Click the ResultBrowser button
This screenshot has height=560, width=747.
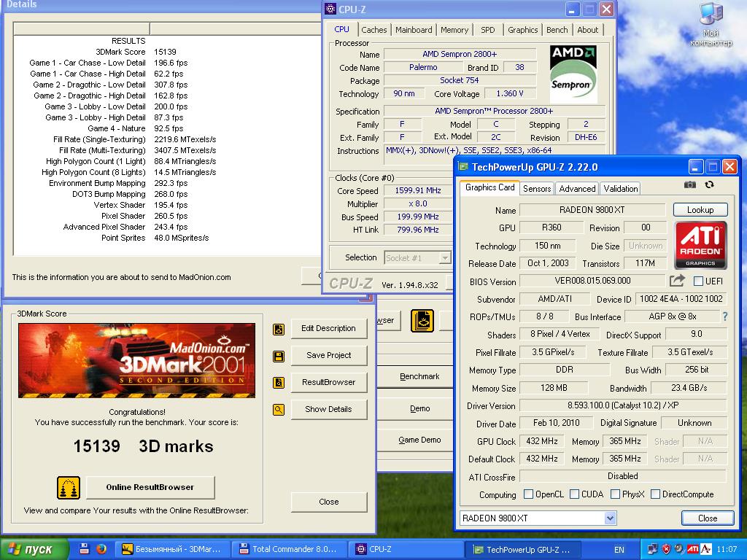tap(329, 382)
